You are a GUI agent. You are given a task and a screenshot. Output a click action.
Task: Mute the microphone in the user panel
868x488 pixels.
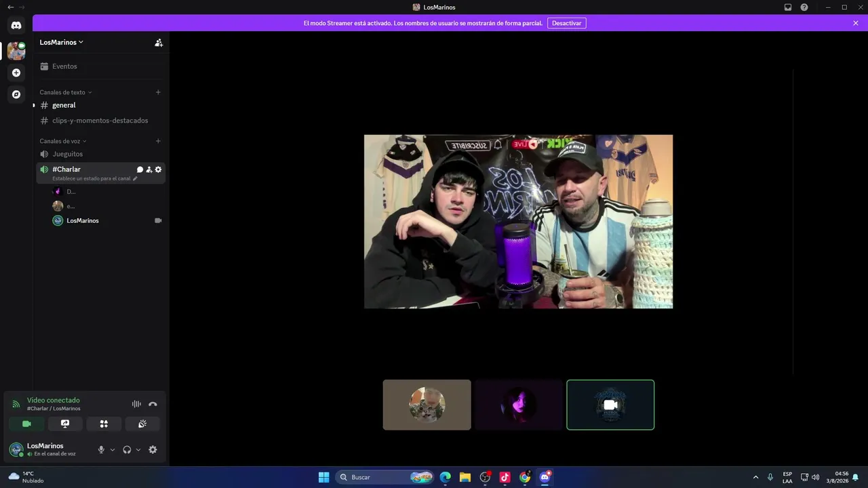coord(101,449)
